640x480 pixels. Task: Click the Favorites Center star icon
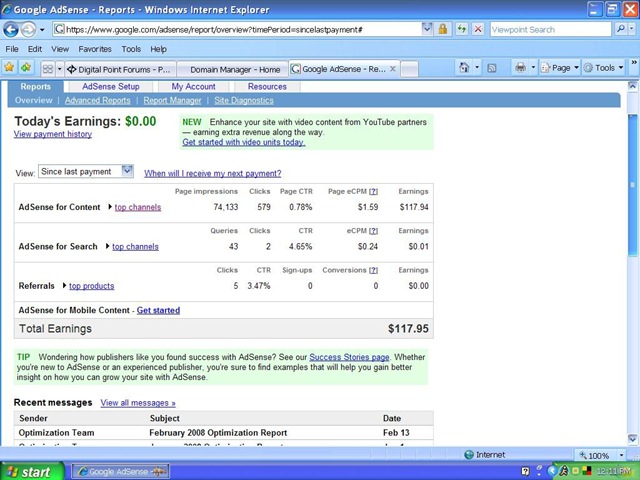pyautogui.click(x=9, y=68)
